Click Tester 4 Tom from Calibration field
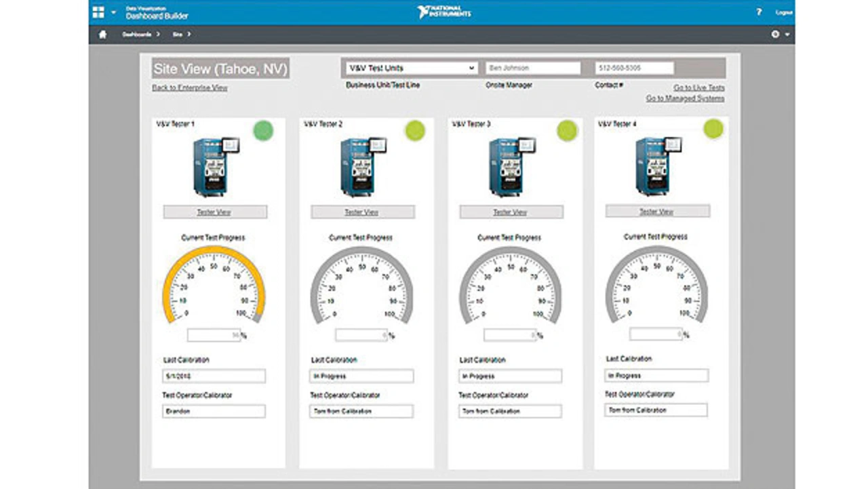This screenshot has height=489, width=868. (656, 410)
